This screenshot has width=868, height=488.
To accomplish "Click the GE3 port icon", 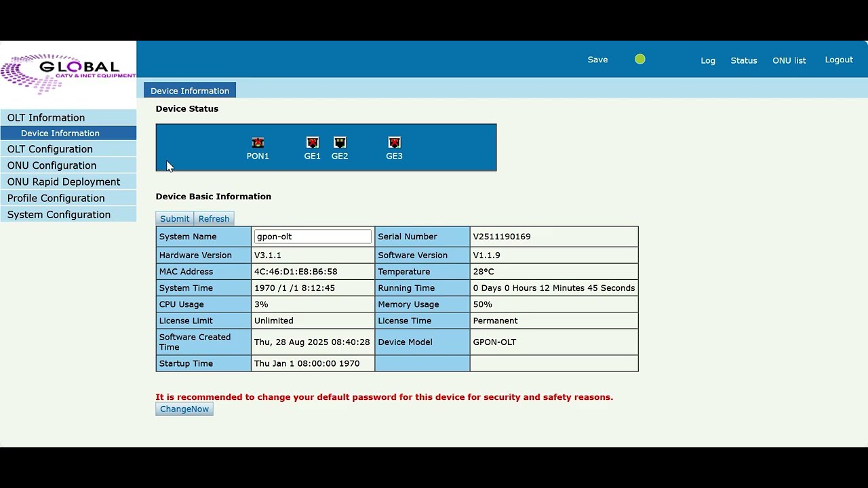I will [395, 142].
